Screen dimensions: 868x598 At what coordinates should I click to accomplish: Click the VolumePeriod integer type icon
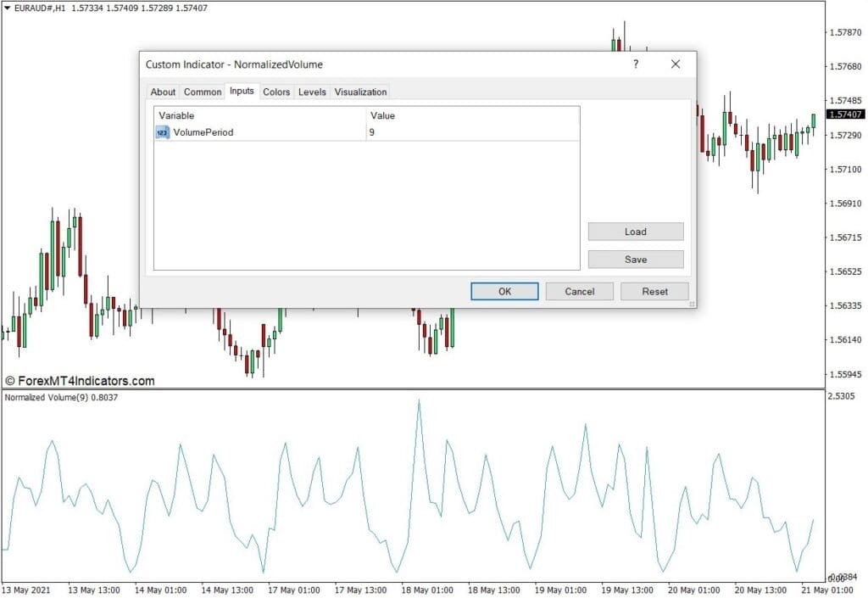[162, 132]
